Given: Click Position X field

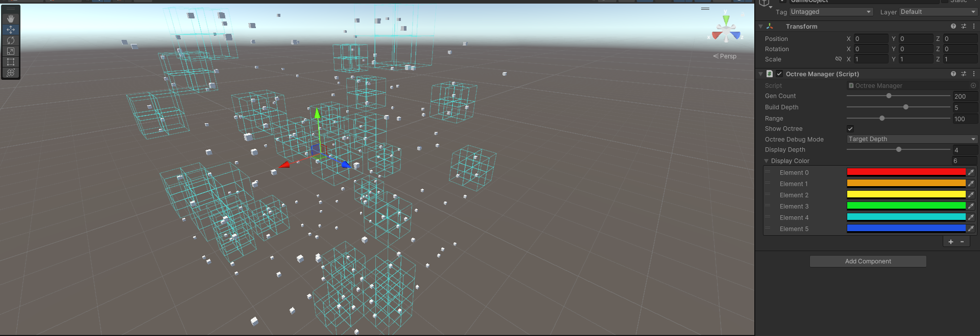Looking at the screenshot, I should tap(871, 39).
